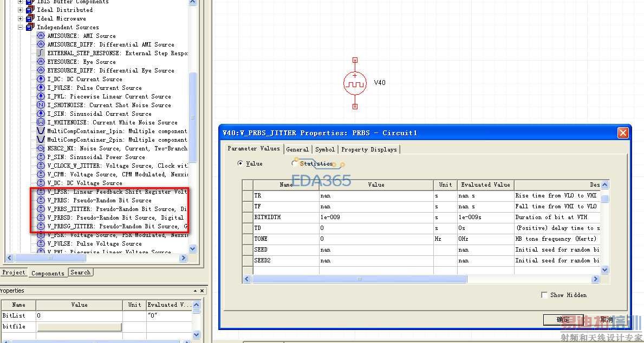644x343 pixels.
Task: Click the V_PRBS_JITTER source icon
Action: (41, 209)
